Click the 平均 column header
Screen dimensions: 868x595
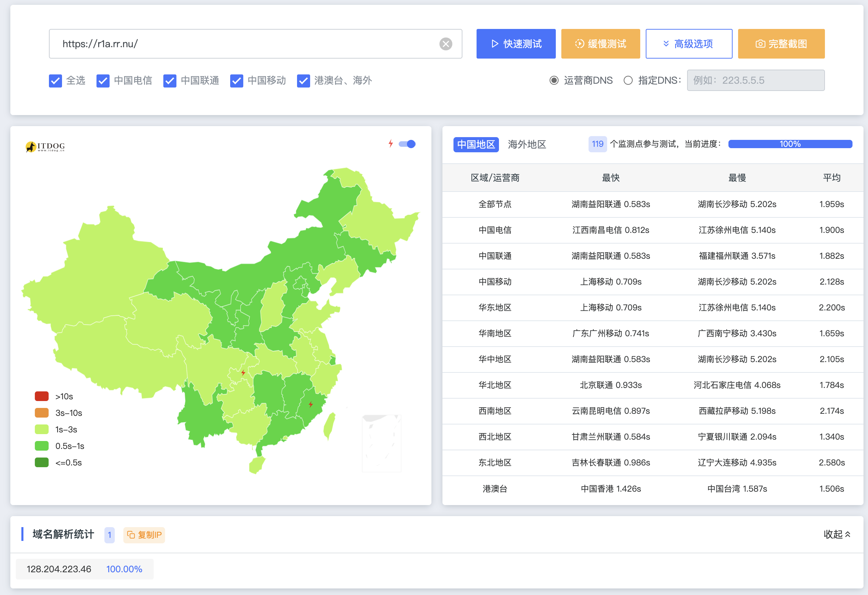[832, 178]
